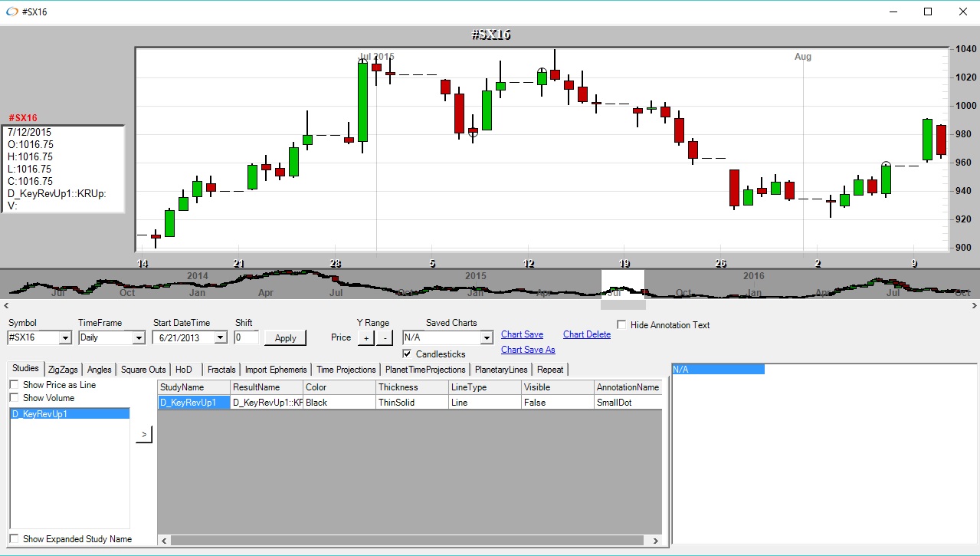980x556 pixels.
Task: Expand the TimeFrame Daily dropdown
Action: tap(139, 337)
